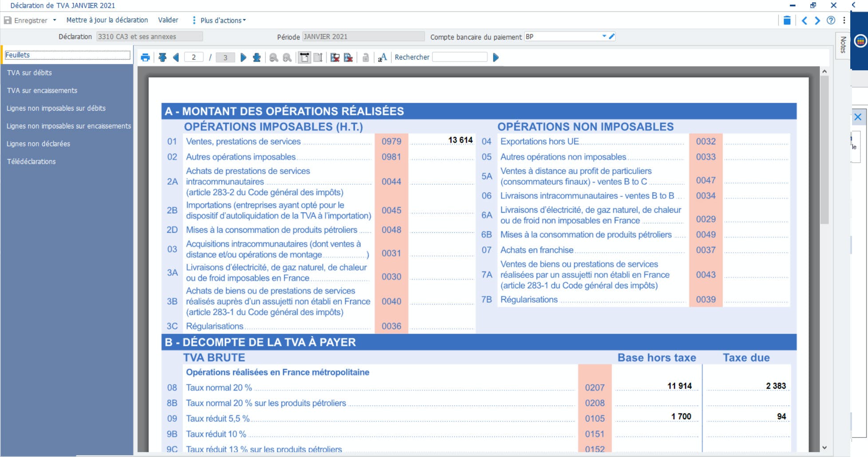Go to previous record with left chevron
The image size is (868, 457).
(804, 20)
